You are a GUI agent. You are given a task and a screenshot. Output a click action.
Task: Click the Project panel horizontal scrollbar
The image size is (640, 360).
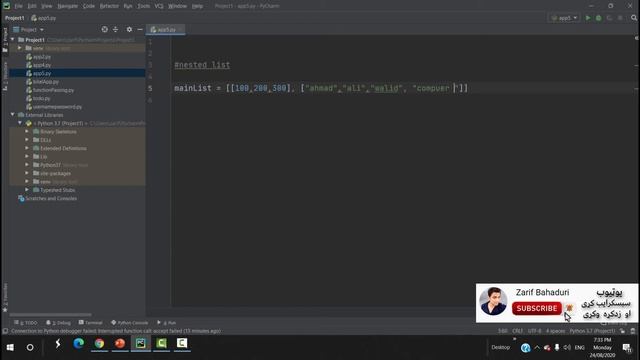pos(51,315)
